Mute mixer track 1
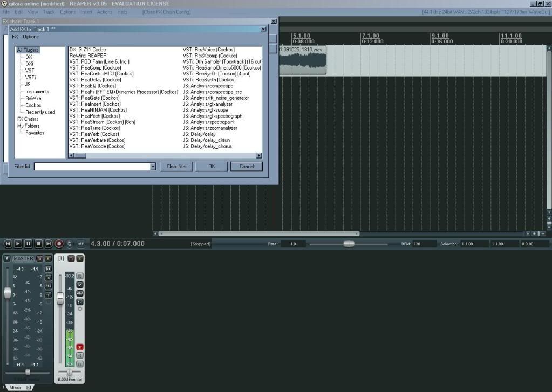Viewport: 552px width, 392px height. [71, 259]
